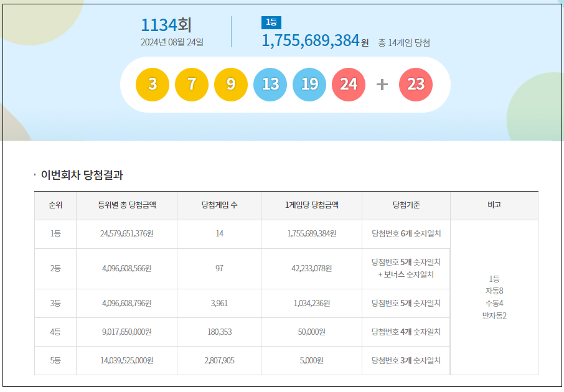Click the blue lottery ball 13
This screenshot has height=392, width=564.
(270, 85)
